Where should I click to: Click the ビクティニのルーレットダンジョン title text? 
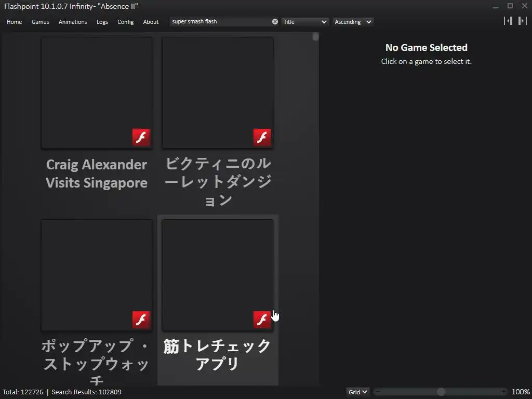coord(218,182)
